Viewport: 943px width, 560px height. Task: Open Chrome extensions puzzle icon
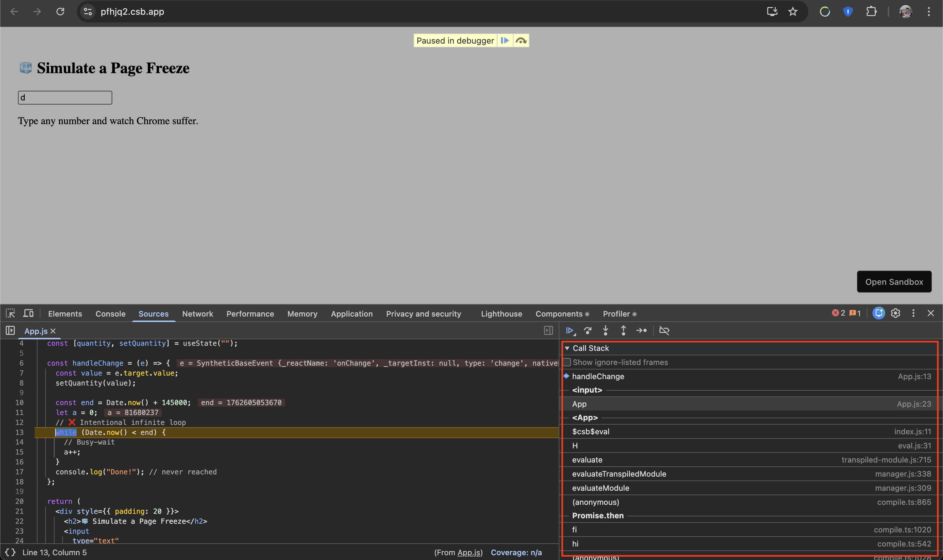click(872, 11)
